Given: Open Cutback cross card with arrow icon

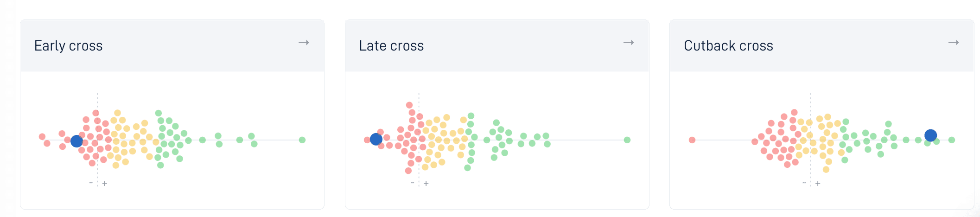Looking at the screenshot, I should pos(954,43).
